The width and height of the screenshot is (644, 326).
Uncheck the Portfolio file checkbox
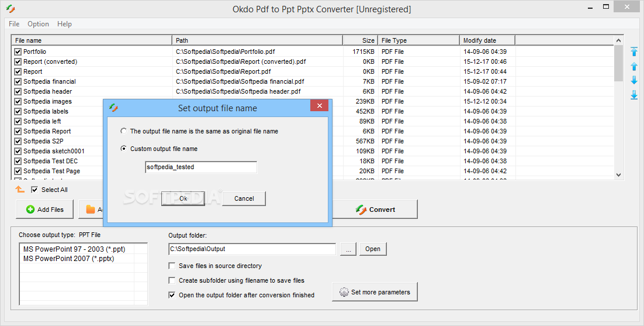[18, 52]
